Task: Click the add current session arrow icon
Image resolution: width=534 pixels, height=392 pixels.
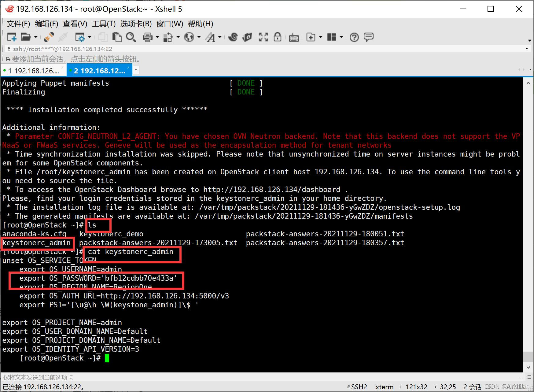Action: point(8,59)
